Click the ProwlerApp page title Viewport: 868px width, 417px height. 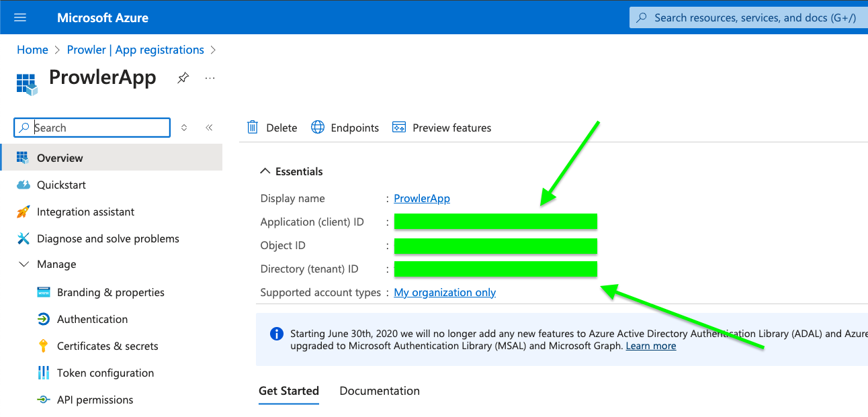[x=103, y=77]
